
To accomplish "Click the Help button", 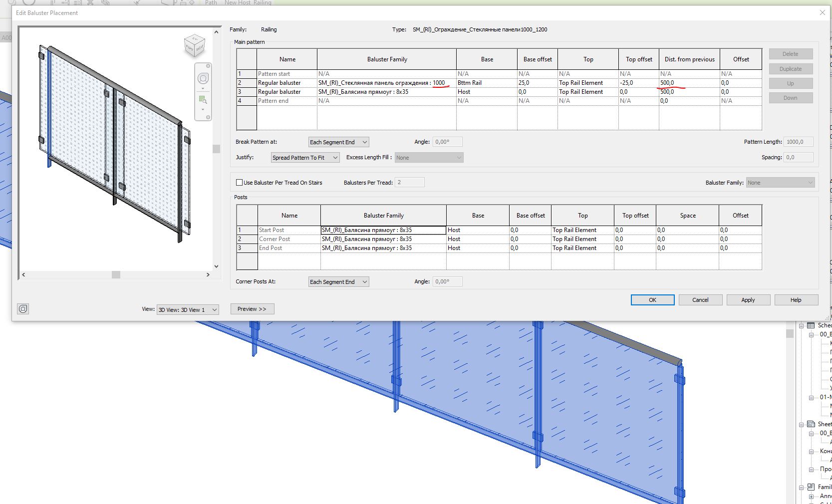I will 796,300.
